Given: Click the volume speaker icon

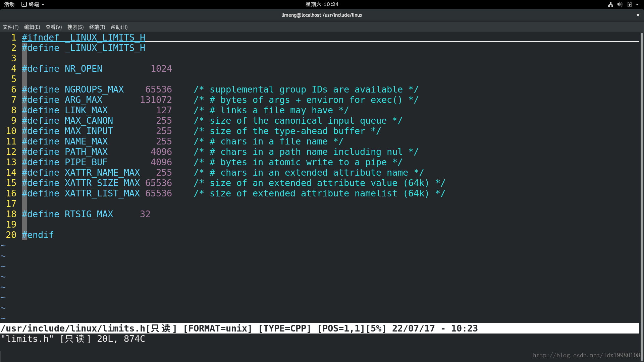Looking at the screenshot, I should coord(620,4).
